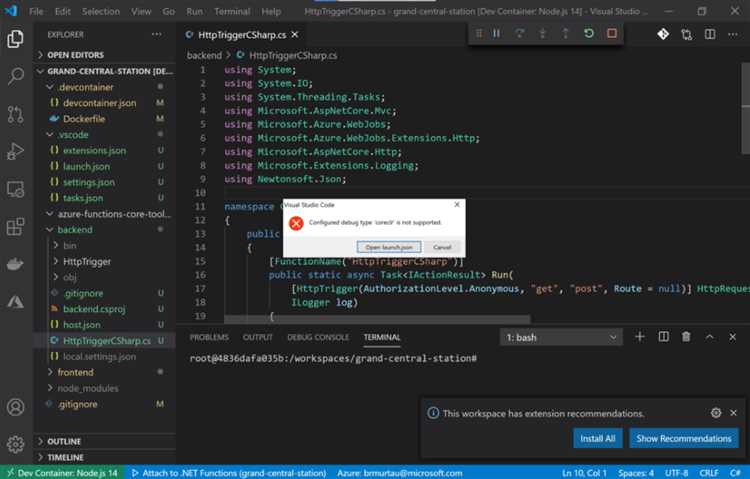Split the editor to the right
750x479 pixels.
pos(710,34)
